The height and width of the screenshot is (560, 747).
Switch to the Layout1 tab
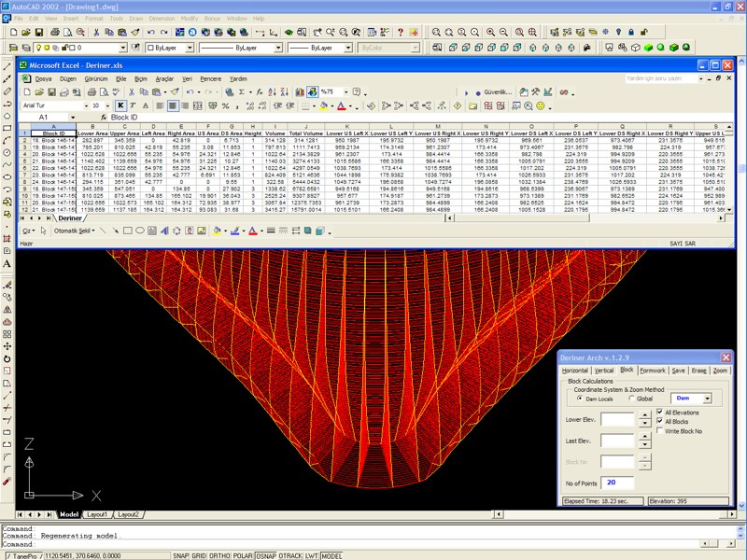[97, 514]
